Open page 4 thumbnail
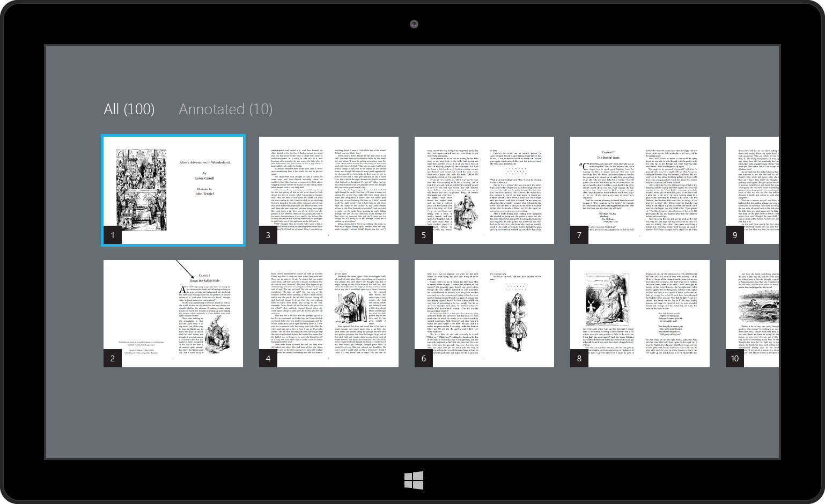The height and width of the screenshot is (504, 825). click(x=329, y=314)
